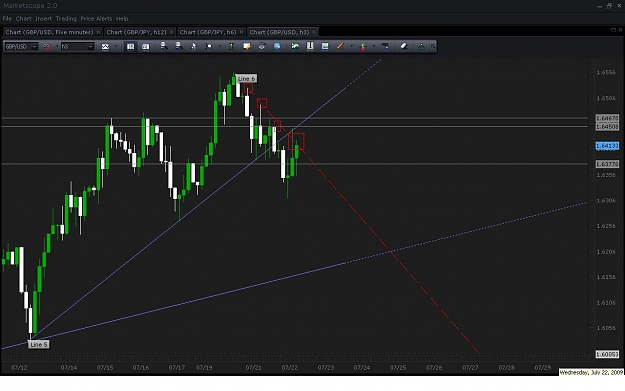Click the 07/22 date on time axis
Image resolution: width=625 pixels, height=391 pixels.
(289, 367)
